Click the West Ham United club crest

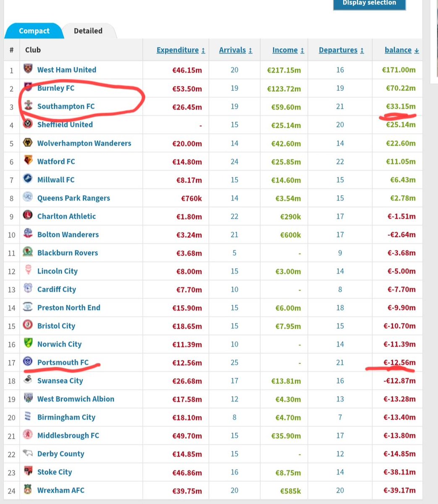(28, 69)
